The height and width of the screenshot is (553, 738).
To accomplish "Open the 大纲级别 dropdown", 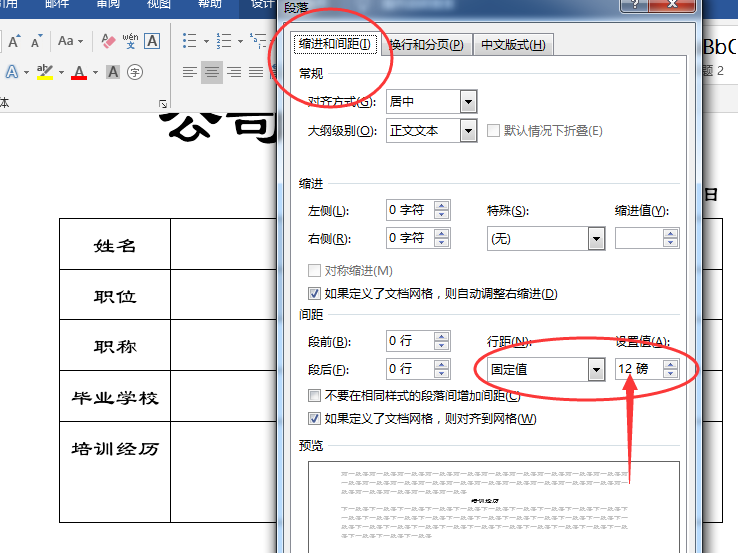I will click(468, 131).
